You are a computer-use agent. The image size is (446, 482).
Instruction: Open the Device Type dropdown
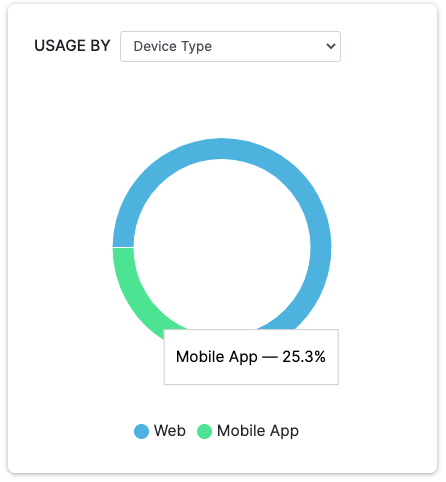tap(230, 46)
